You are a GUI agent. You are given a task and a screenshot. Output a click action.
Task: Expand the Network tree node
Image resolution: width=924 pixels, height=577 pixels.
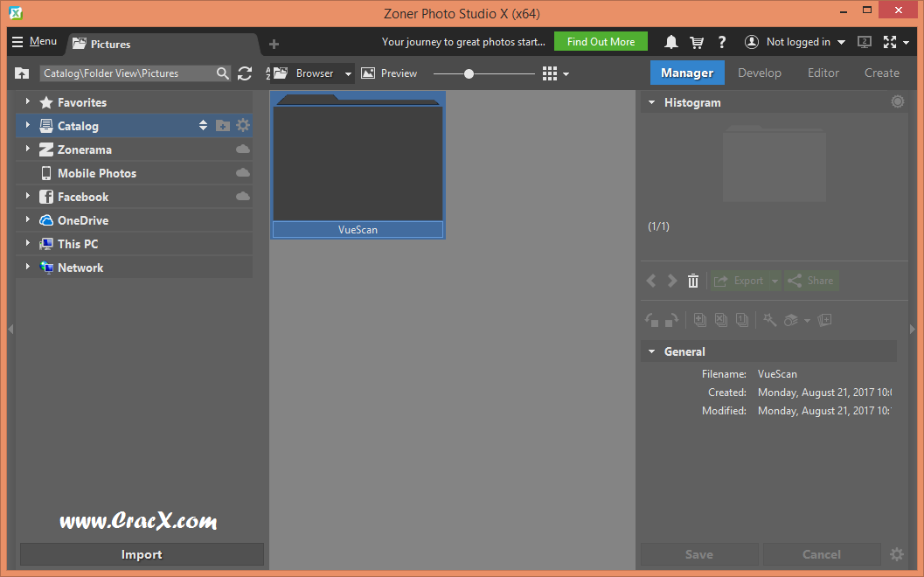tap(27, 267)
